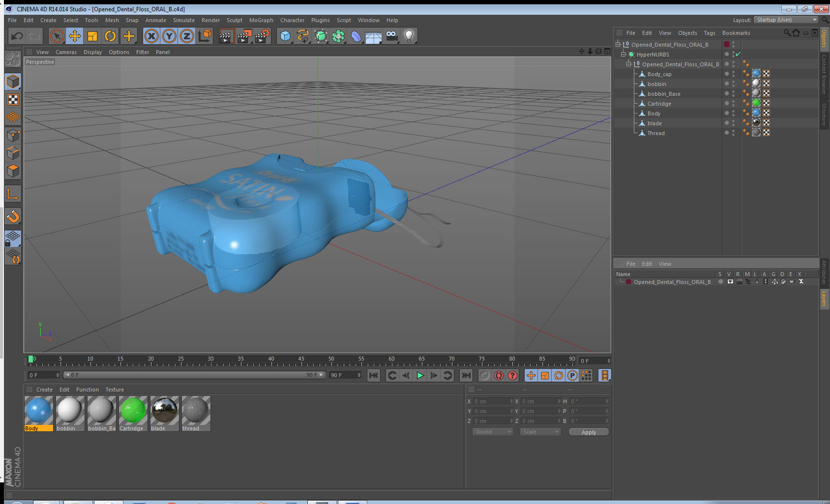Collapse the nested Opened_Dental_Floss_ORAL_B group
Screen dimensions: 830x504
point(628,64)
